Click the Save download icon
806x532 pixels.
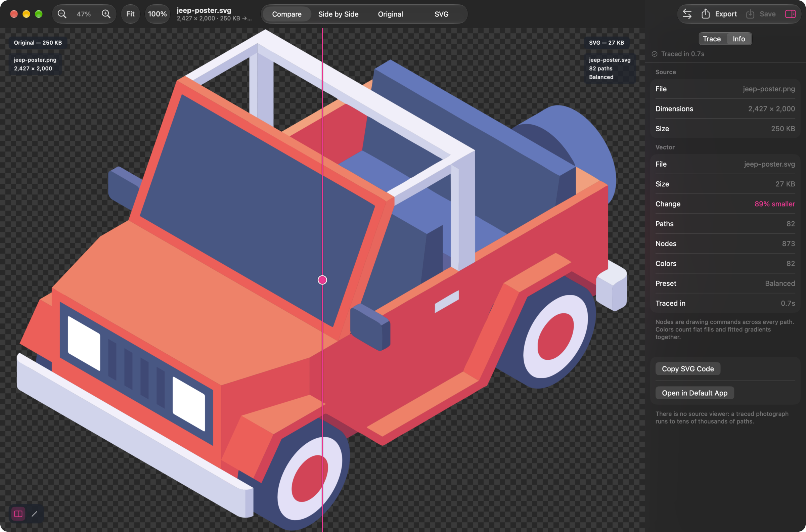click(750, 14)
